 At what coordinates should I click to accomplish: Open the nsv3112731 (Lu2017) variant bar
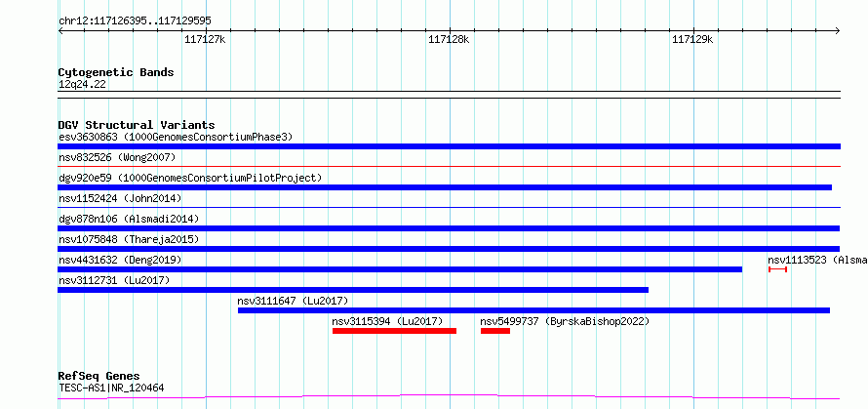(353, 290)
